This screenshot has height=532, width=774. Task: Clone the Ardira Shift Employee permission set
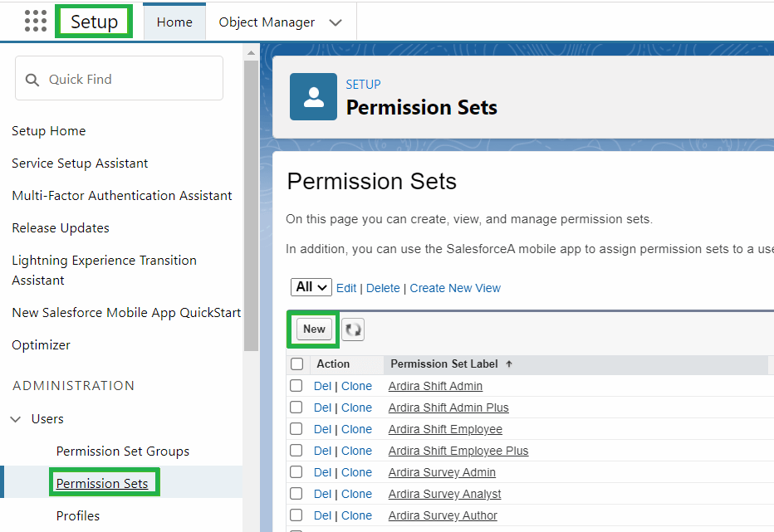pyautogui.click(x=356, y=428)
